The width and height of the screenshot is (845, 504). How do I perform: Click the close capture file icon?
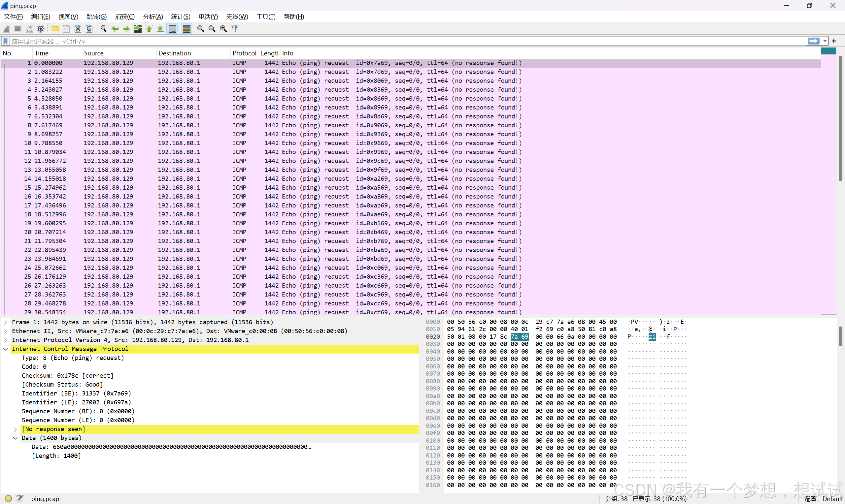pos(78,29)
